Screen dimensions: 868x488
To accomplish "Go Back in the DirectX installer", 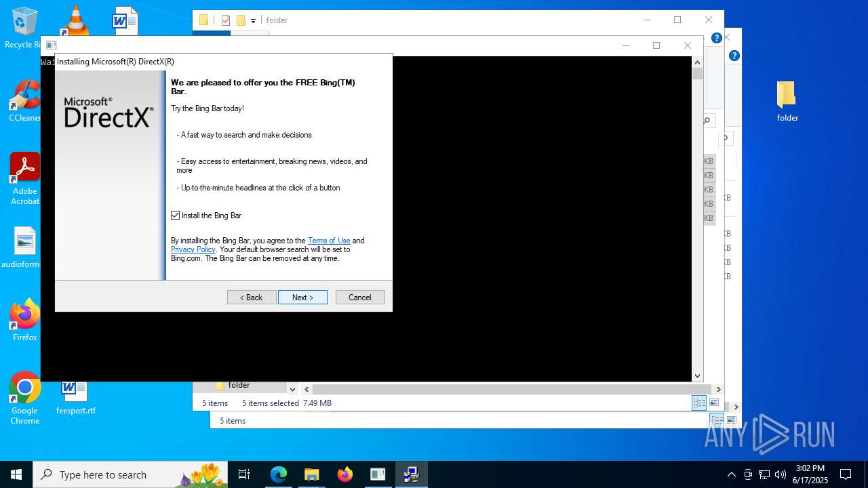I will pos(252,298).
